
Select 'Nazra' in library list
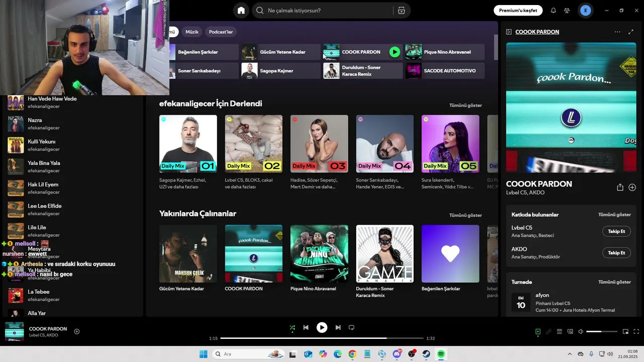(73, 124)
